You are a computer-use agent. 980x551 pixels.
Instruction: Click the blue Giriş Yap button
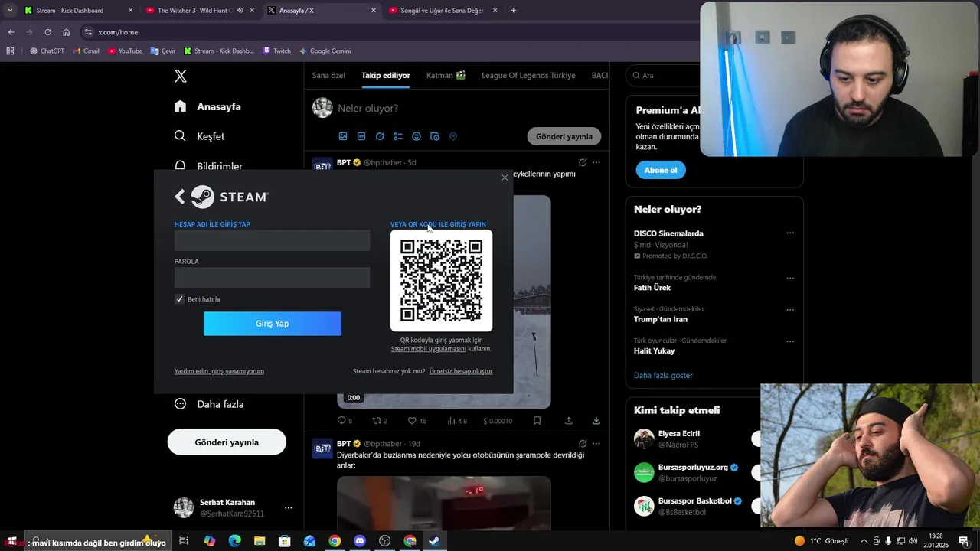tap(273, 324)
